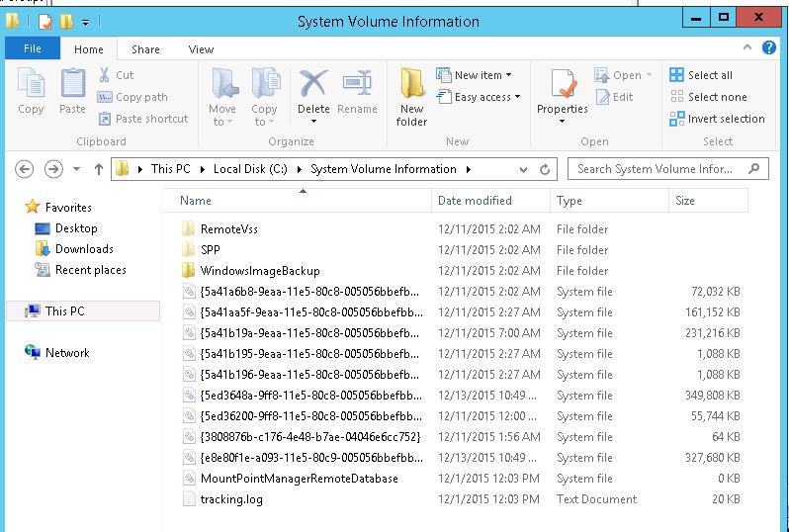The width and height of the screenshot is (789, 532).
Task: Sort by the Size column header
Action: pos(709,201)
